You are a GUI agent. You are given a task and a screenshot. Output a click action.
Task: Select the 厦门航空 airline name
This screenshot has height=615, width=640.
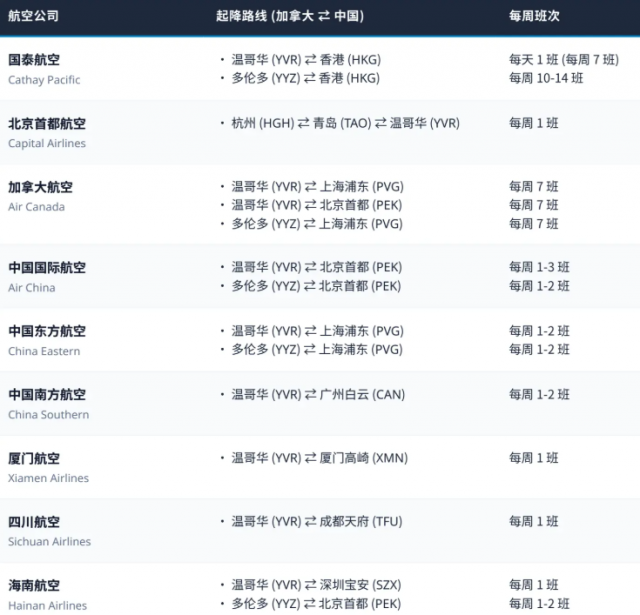(x=34, y=458)
